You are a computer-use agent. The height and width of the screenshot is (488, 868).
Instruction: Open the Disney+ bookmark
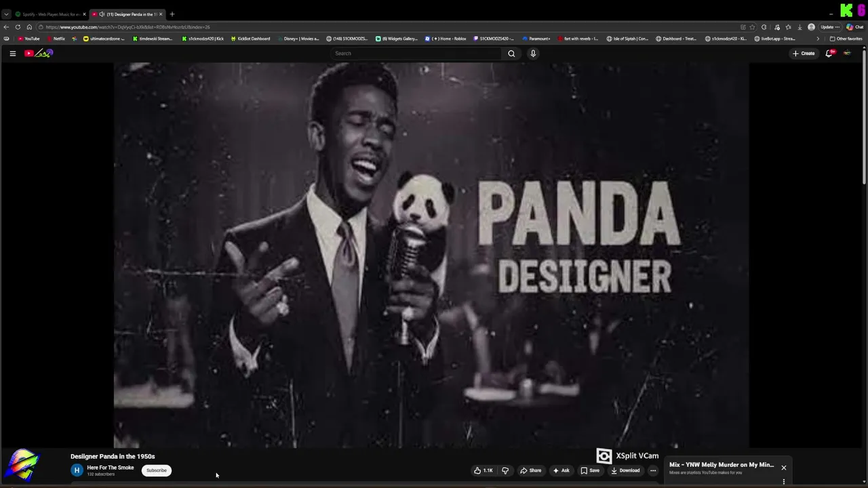(298, 39)
